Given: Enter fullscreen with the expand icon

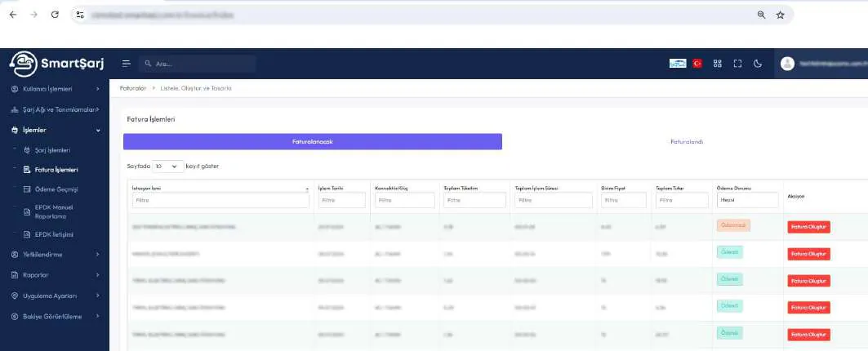Looking at the screenshot, I should coord(737,64).
